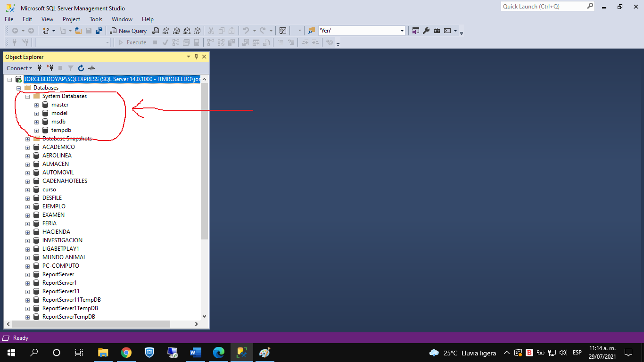Open the Visual Studio window layout icon

[416, 31]
